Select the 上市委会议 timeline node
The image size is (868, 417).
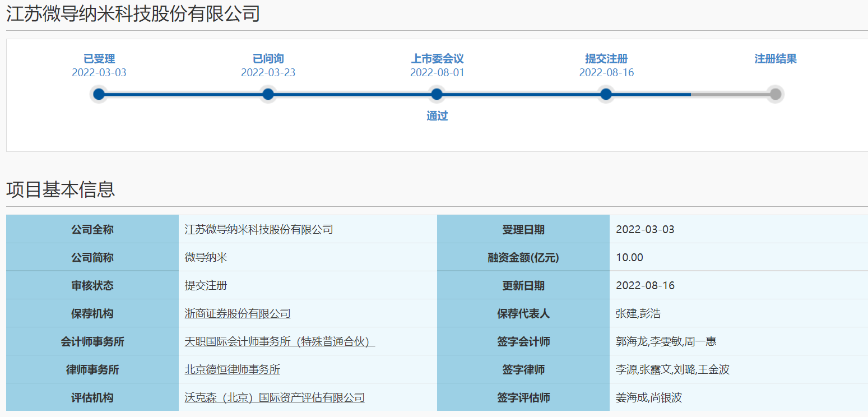437,94
